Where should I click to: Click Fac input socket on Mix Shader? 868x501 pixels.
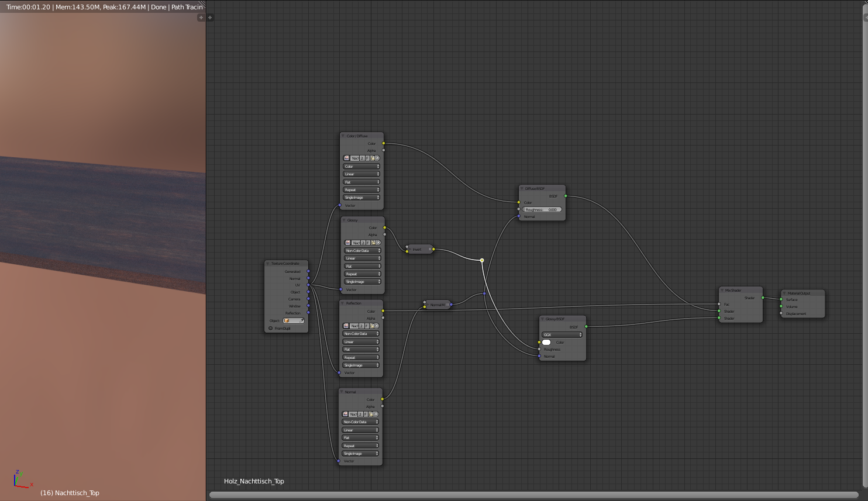point(719,304)
